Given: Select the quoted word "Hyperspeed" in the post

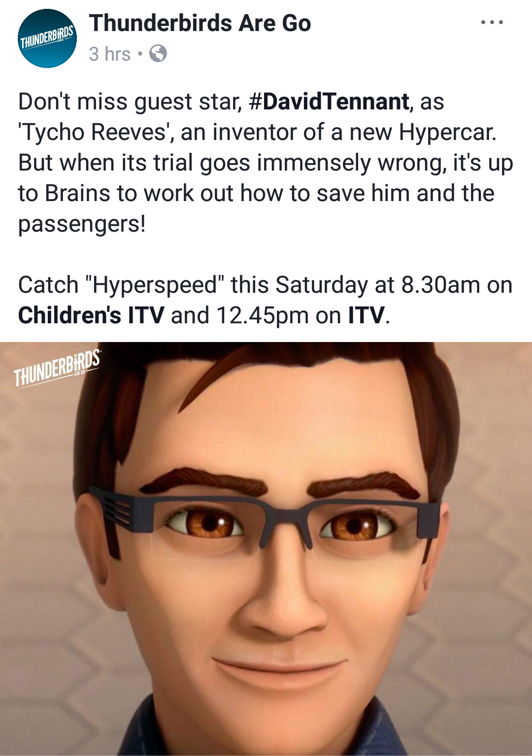Looking at the screenshot, I should pos(155,285).
